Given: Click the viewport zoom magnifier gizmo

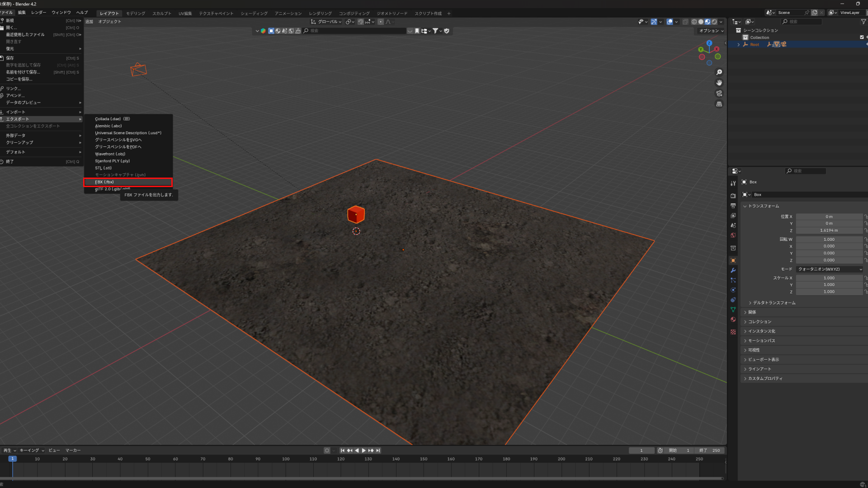Looking at the screenshot, I should [x=719, y=72].
